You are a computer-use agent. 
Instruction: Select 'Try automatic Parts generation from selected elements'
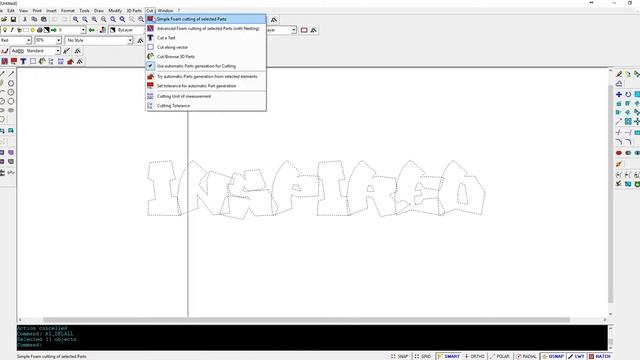coord(206,76)
